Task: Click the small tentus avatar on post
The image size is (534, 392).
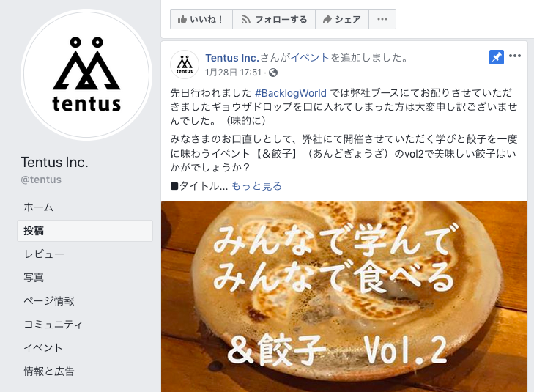Action: click(185, 64)
